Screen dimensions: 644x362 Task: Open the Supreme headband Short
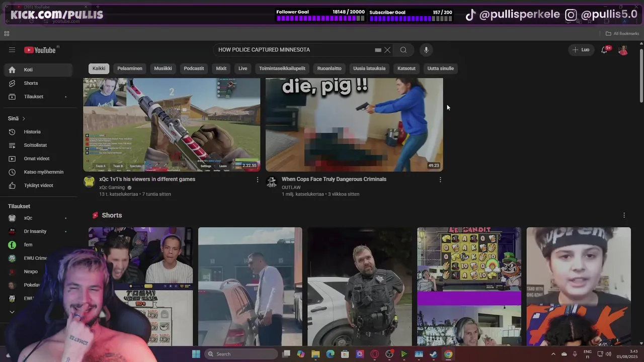click(x=579, y=287)
